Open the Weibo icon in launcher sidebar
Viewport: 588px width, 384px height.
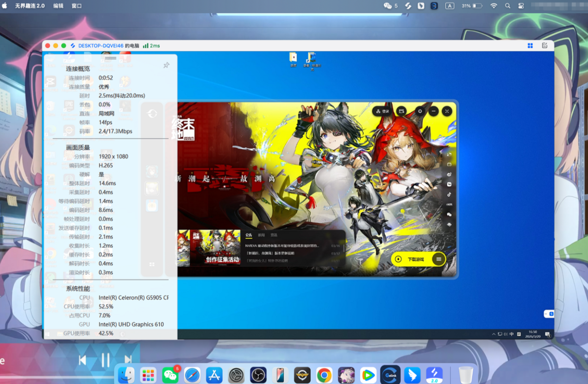pyautogui.click(x=449, y=174)
